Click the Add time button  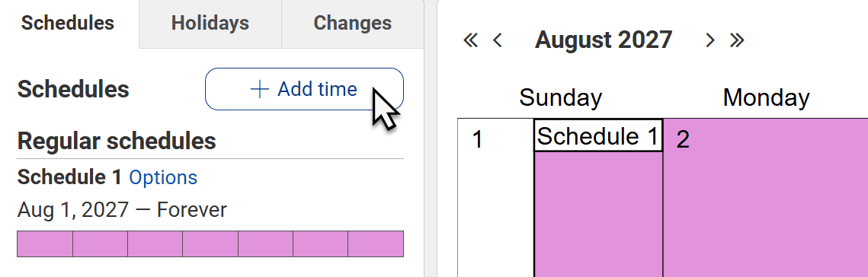[x=304, y=89]
